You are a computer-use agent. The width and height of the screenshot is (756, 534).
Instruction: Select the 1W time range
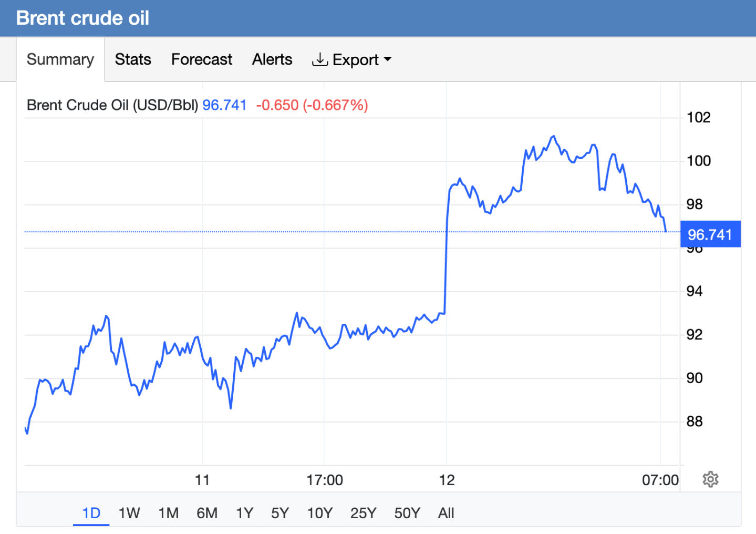coord(129,513)
